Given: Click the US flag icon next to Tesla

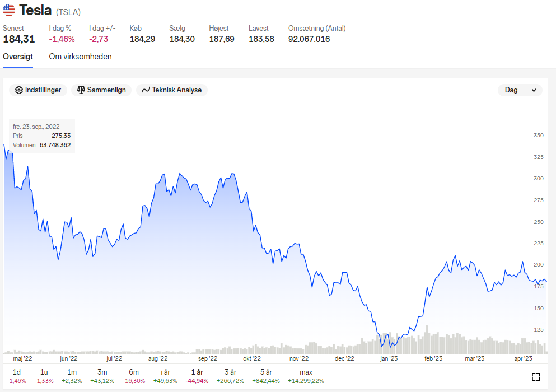Looking at the screenshot, I should tap(9, 10).
